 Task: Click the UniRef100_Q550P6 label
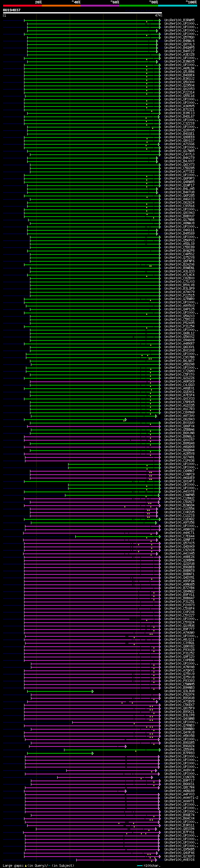click(x=179, y=749)
